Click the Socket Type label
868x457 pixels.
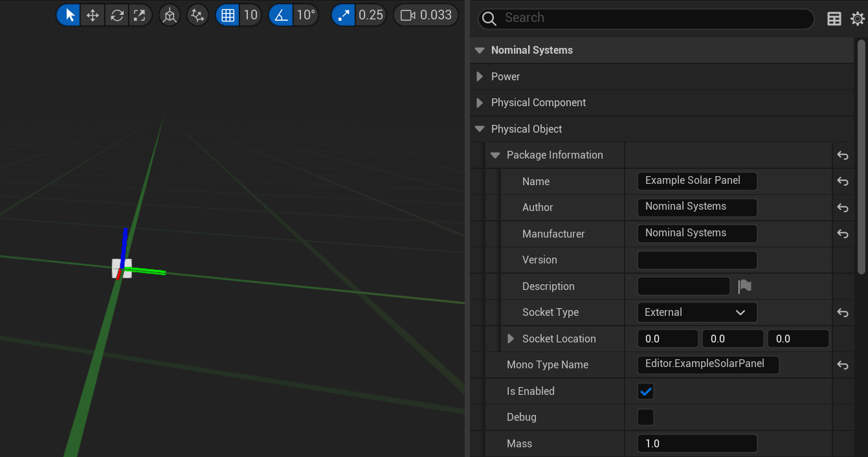(x=550, y=313)
